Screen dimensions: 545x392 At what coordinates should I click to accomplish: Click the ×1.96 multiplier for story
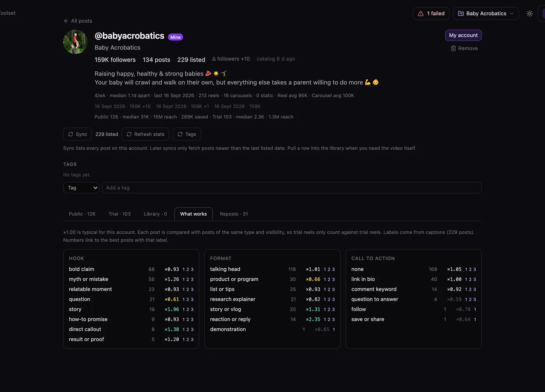pos(172,310)
